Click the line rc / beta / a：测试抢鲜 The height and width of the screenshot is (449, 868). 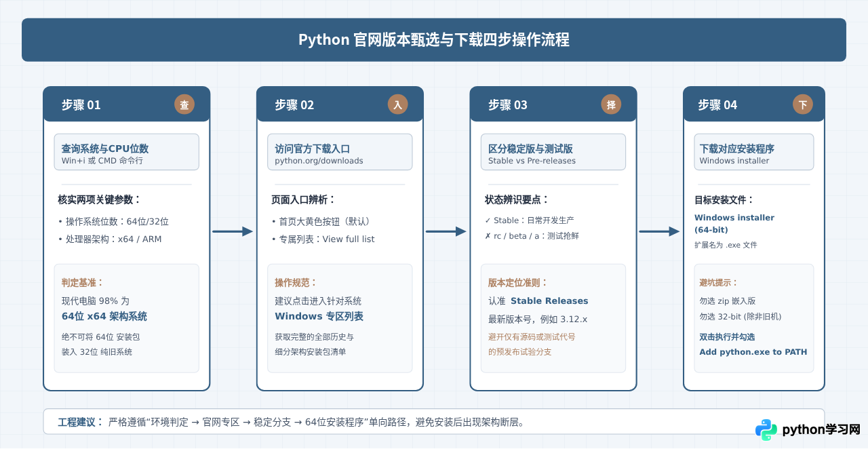click(532, 236)
